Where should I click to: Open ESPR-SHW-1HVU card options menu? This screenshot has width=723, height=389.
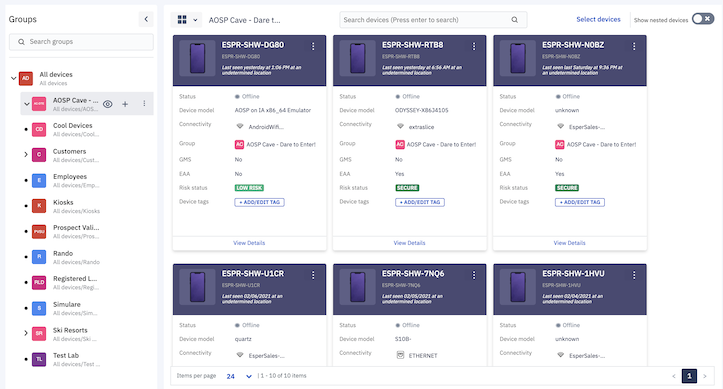[634, 275]
